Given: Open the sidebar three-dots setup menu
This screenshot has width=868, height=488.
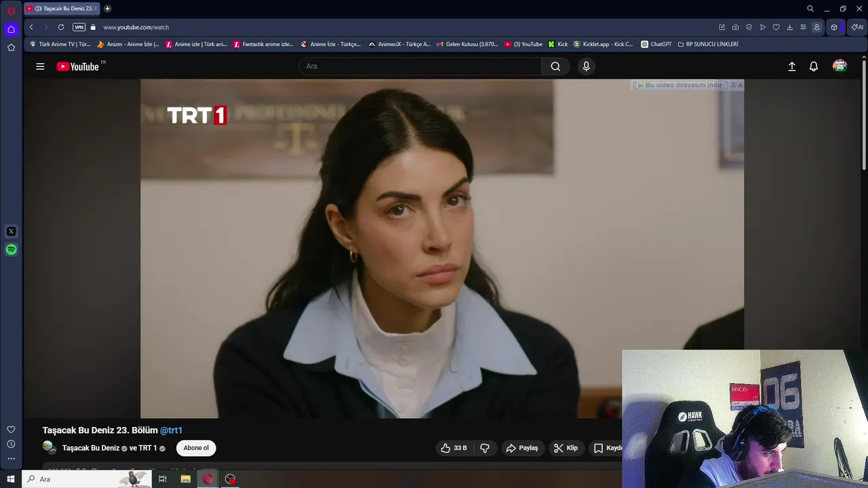Looking at the screenshot, I should [x=11, y=459].
